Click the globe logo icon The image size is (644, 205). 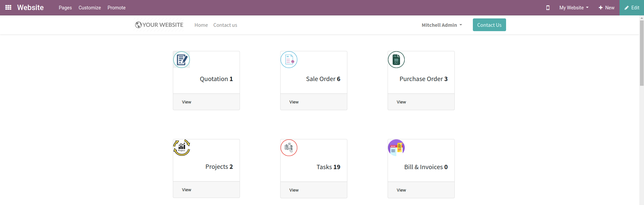pyautogui.click(x=138, y=25)
